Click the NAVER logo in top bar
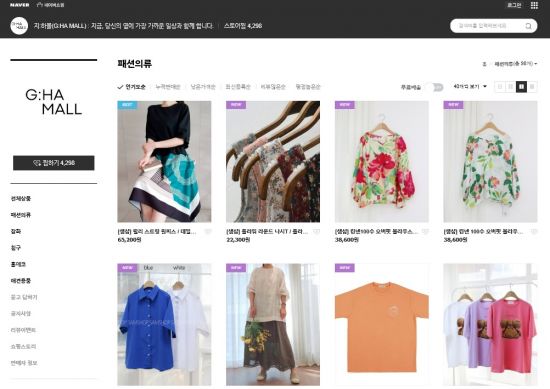The image size is (550, 389). 20,5
